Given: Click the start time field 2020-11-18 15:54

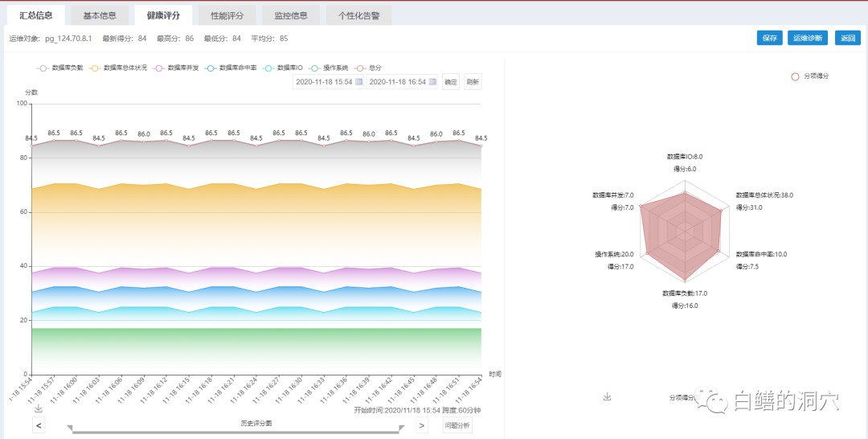Looking at the screenshot, I should point(323,82).
